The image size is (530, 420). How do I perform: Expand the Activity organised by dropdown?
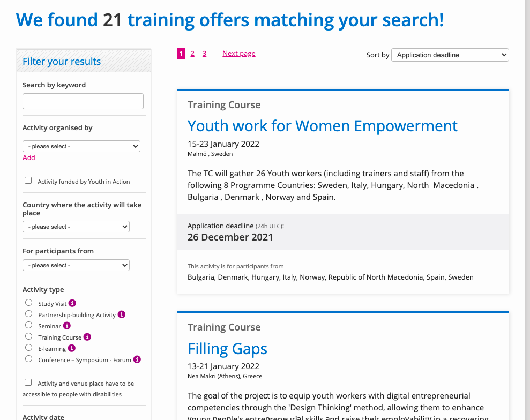point(81,146)
